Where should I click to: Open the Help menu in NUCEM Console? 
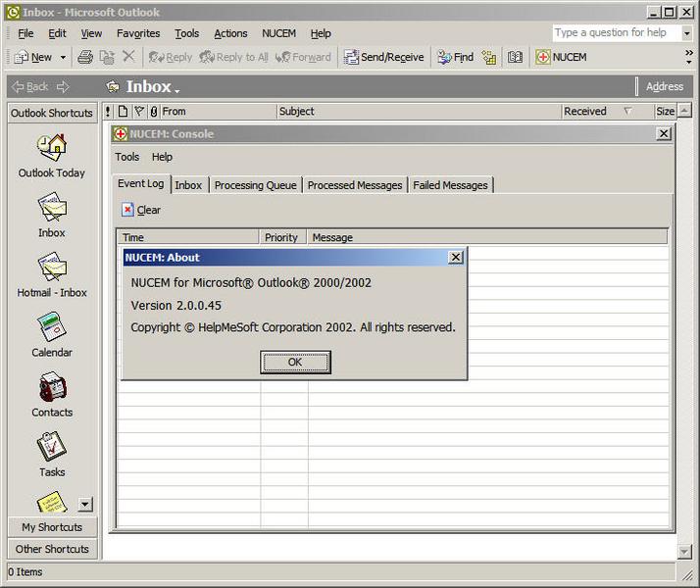click(162, 157)
